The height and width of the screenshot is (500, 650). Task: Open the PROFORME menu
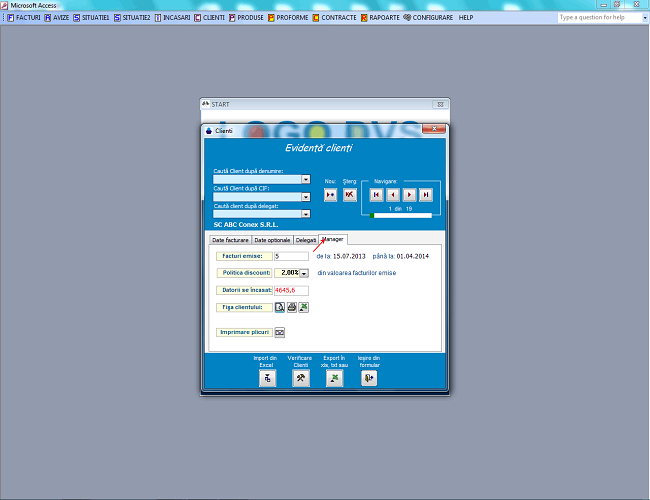click(x=288, y=17)
